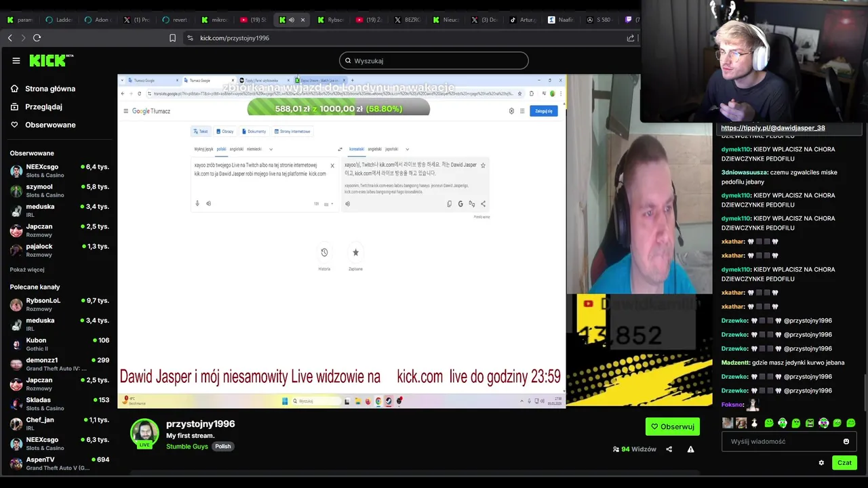Open recommended channel Kubon

tap(60, 344)
